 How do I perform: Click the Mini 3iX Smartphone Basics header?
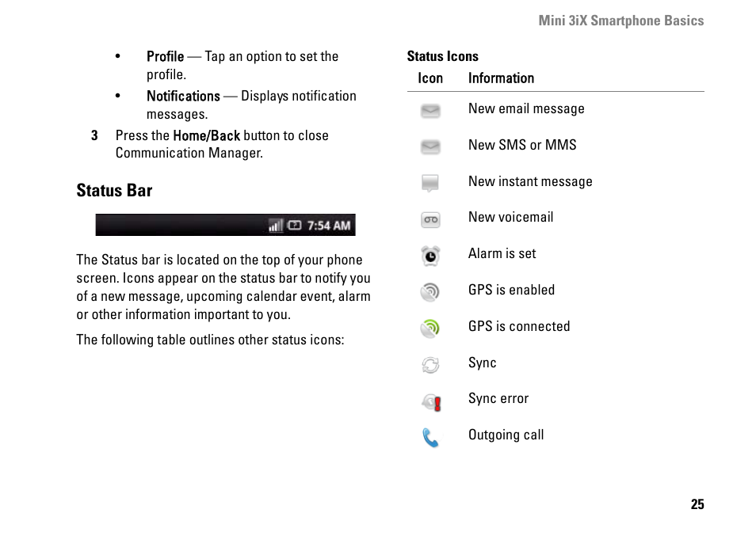(x=621, y=21)
